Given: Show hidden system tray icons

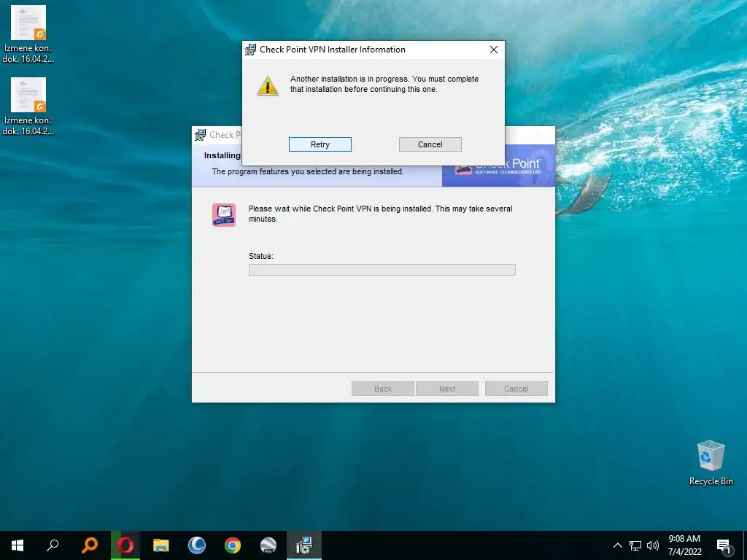Looking at the screenshot, I should click(617, 545).
